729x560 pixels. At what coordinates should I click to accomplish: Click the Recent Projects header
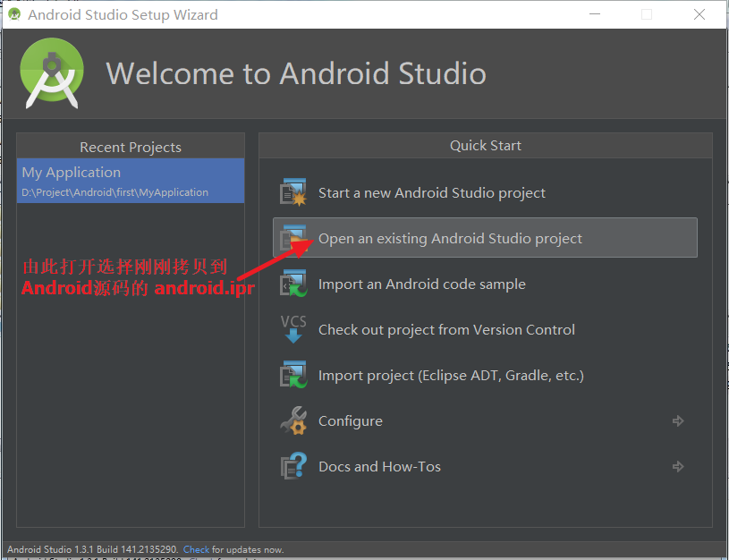131,147
